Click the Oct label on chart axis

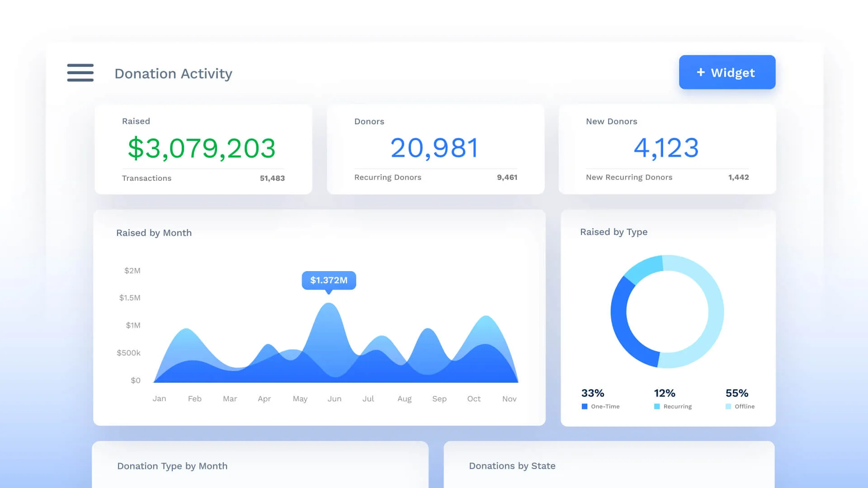pos(474,399)
